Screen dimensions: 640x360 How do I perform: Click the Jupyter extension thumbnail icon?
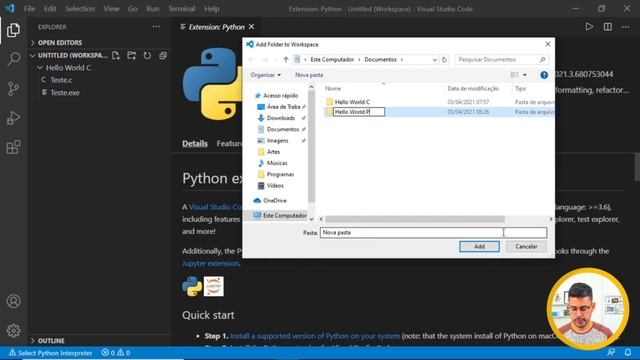(213, 286)
